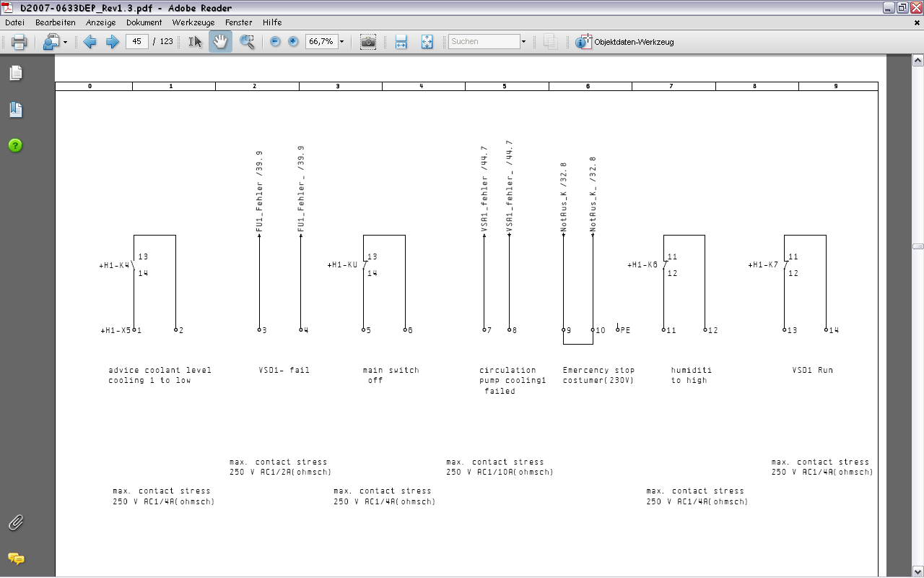924x578 pixels.
Task: Open the Attachments paperclip panel
Action: pos(16,522)
